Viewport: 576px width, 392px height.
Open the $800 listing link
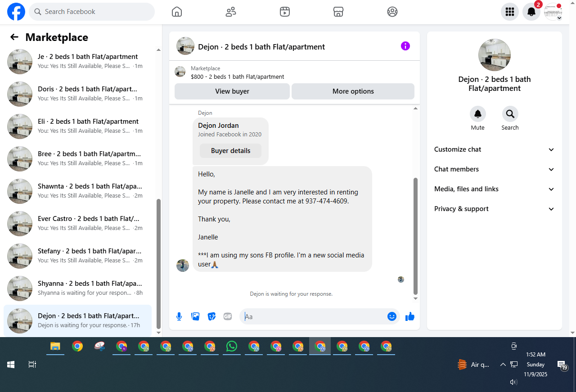click(x=237, y=77)
